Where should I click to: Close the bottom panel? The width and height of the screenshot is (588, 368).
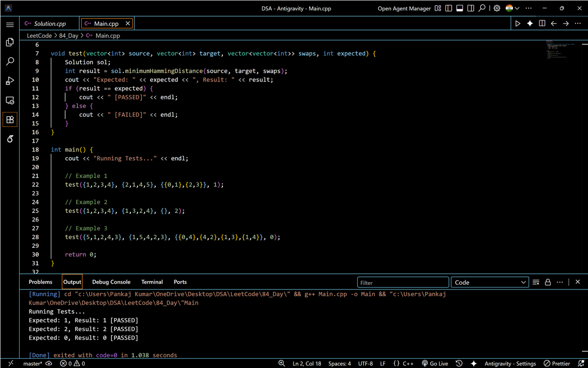pyautogui.click(x=578, y=282)
